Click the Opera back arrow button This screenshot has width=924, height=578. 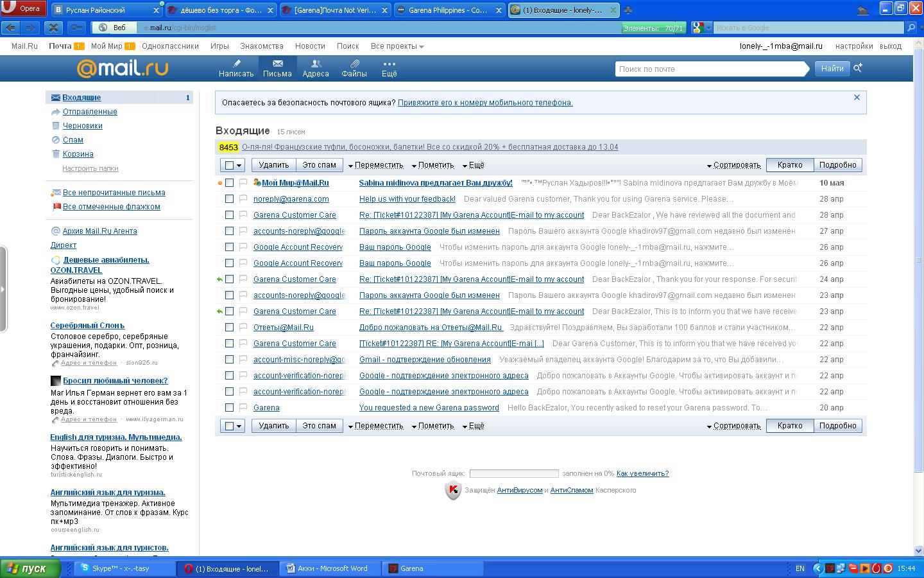click(x=11, y=28)
